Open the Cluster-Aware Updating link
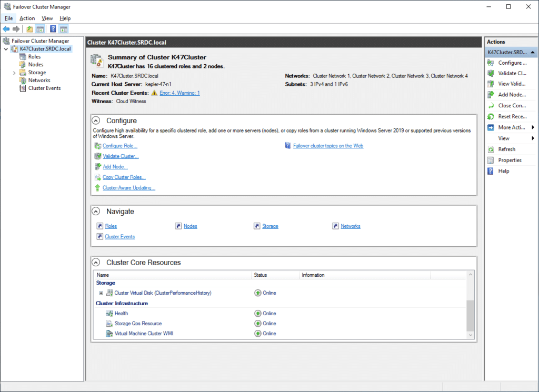Screen dimensions: 539x392 [x=129, y=188]
